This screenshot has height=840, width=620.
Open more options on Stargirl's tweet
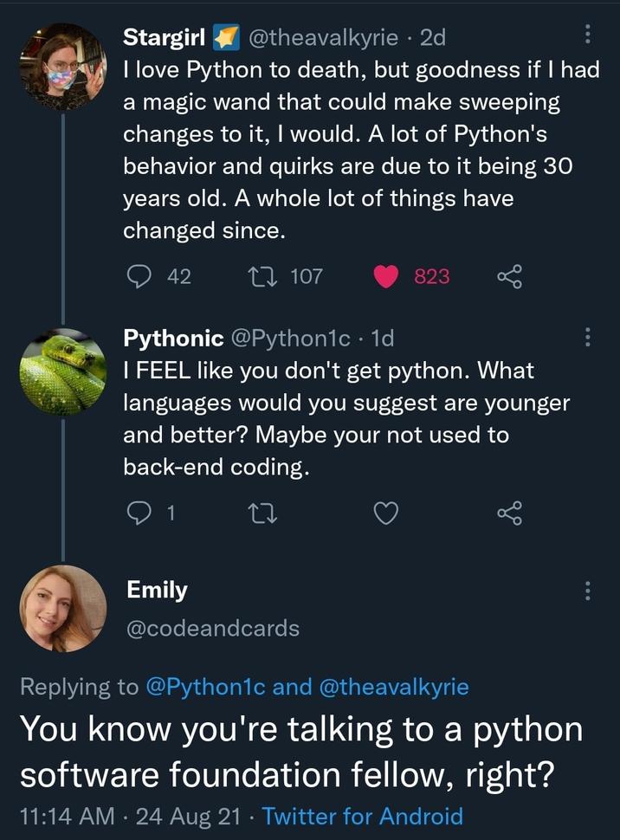point(588,34)
